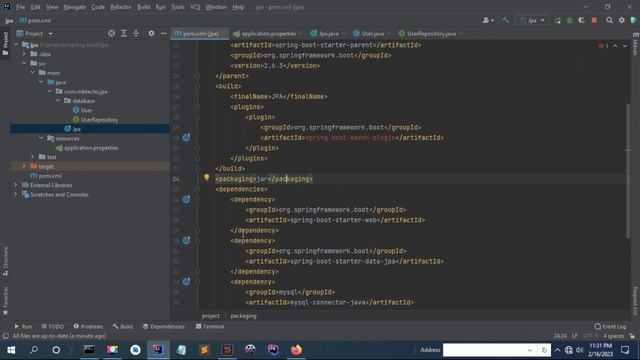Click project breadcrumb below editor

(x=211, y=316)
